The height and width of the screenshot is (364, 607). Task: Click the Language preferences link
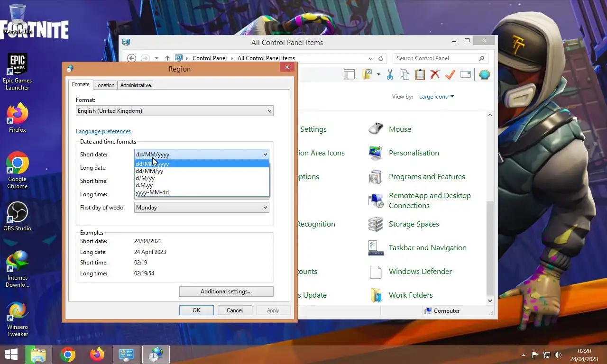tap(103, 131)
